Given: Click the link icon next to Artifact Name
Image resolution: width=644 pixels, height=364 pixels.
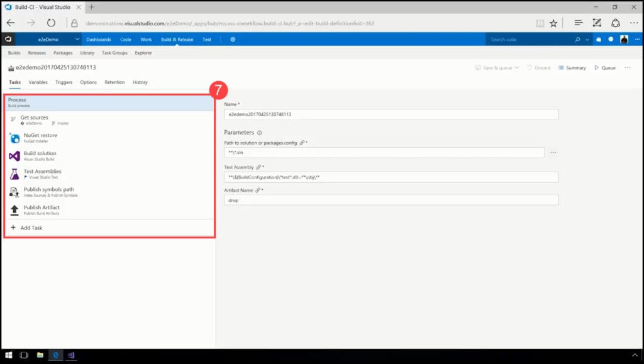Looking at the screenshot, I should [257, 190].
